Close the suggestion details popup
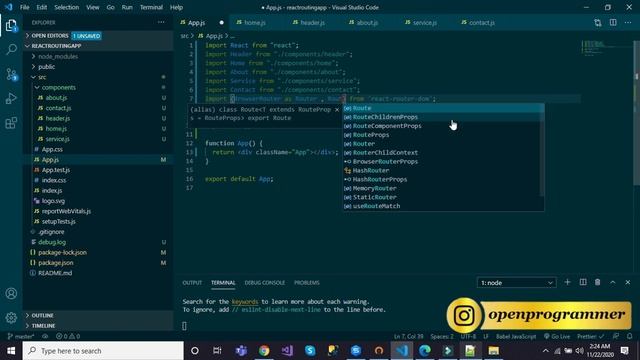640x360 pixels. tap(337, 109)
